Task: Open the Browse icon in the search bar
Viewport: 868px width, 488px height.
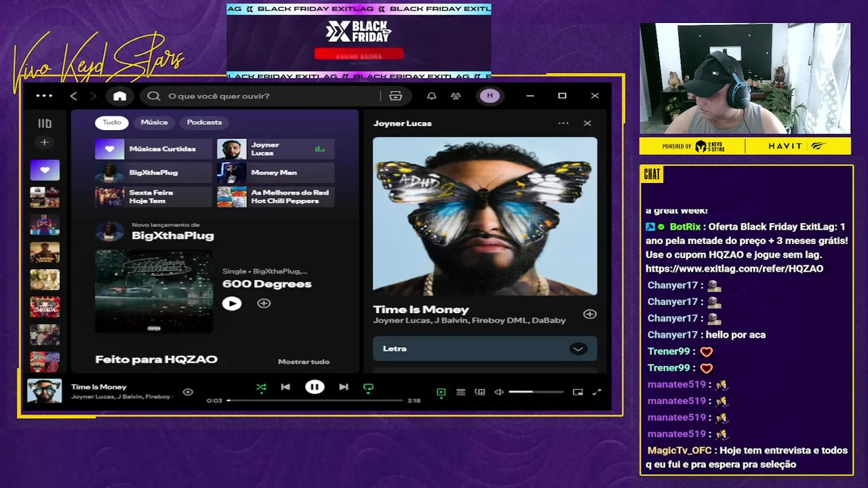Action: click(x=395, y=96)
